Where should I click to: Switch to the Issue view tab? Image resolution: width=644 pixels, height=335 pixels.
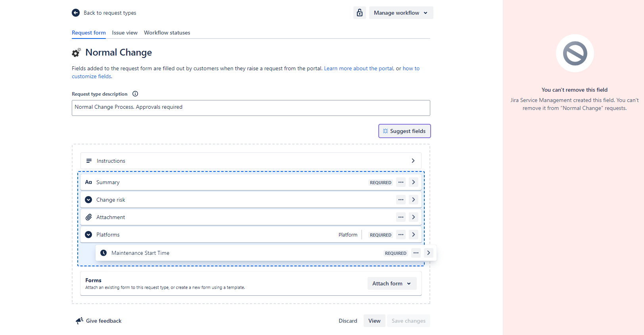point(125,33)
